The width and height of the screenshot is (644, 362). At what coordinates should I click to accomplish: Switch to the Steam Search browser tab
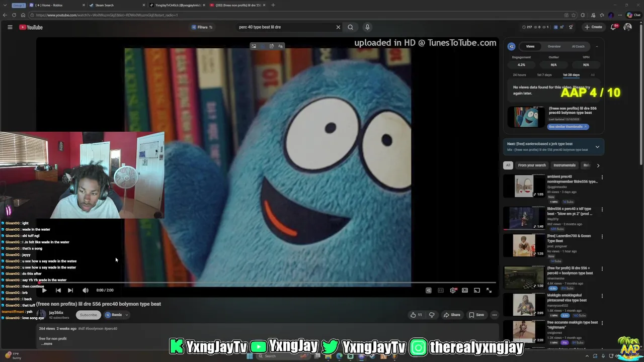[x=117, y=5]
